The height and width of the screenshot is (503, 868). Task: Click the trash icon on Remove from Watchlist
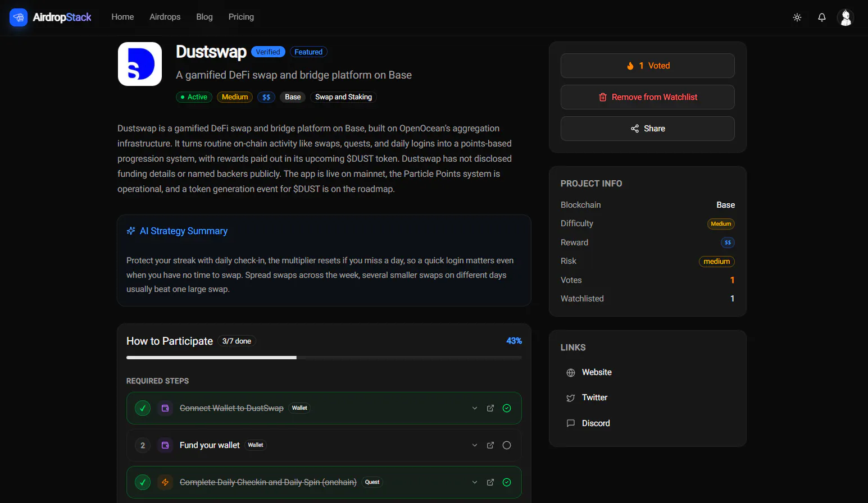[603, 97]
